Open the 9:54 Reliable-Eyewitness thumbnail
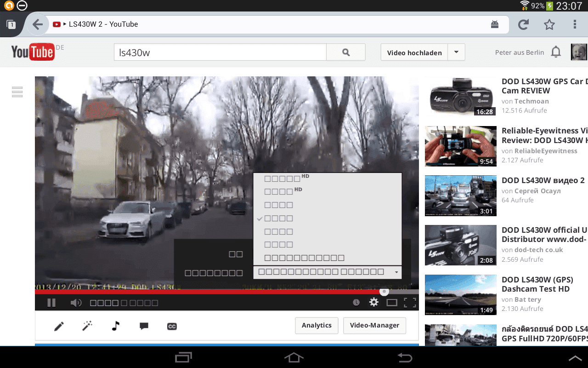Viewport: 588px width, 368px height. (461, 146)
